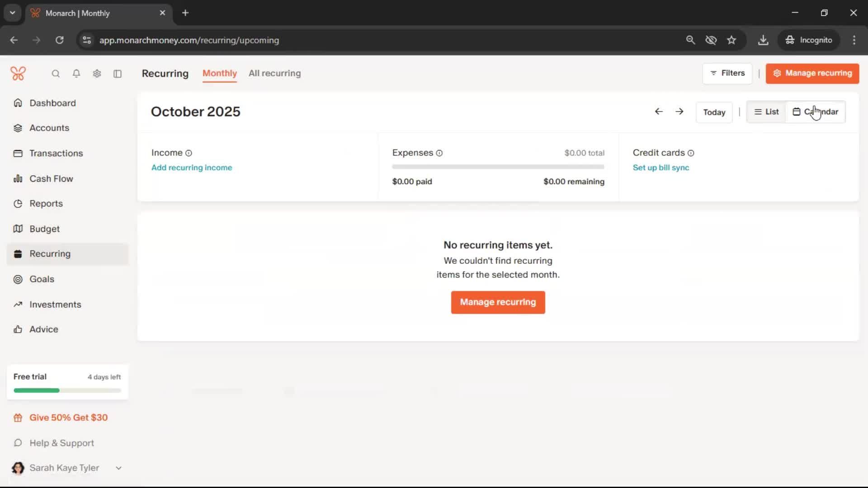Click the centered Manage recurring button
This screenshot has width=868, height=488.
pos(498,302)
